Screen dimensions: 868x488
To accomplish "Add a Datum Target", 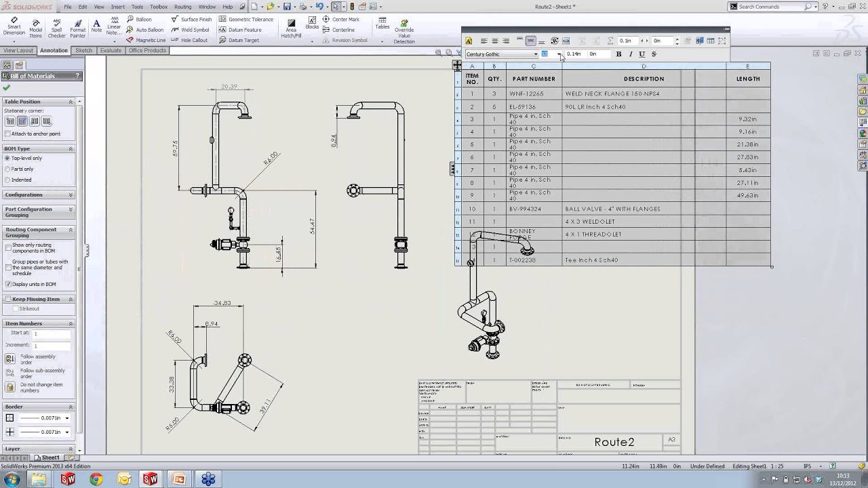I will click(x=239, y=40).
